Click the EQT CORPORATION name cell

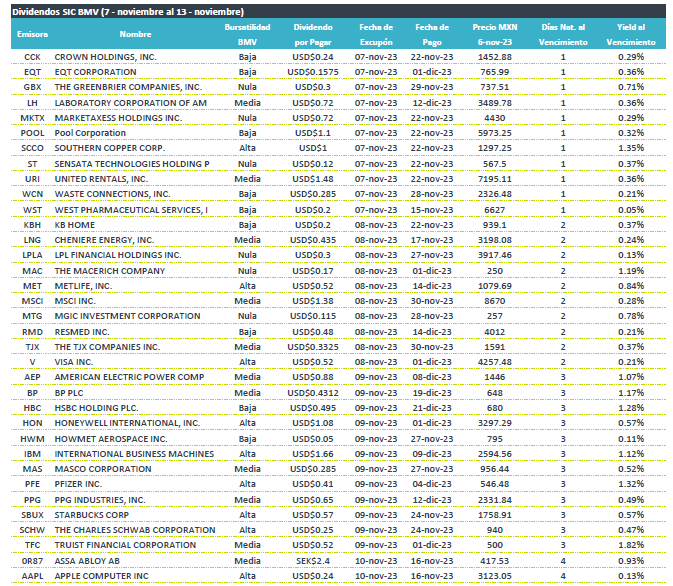pos(95,72)
